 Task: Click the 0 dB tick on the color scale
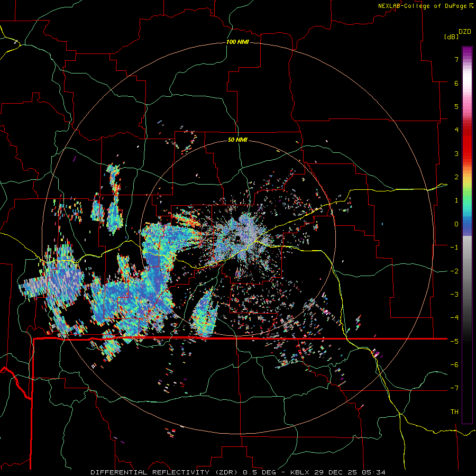[x=456, y=224]
